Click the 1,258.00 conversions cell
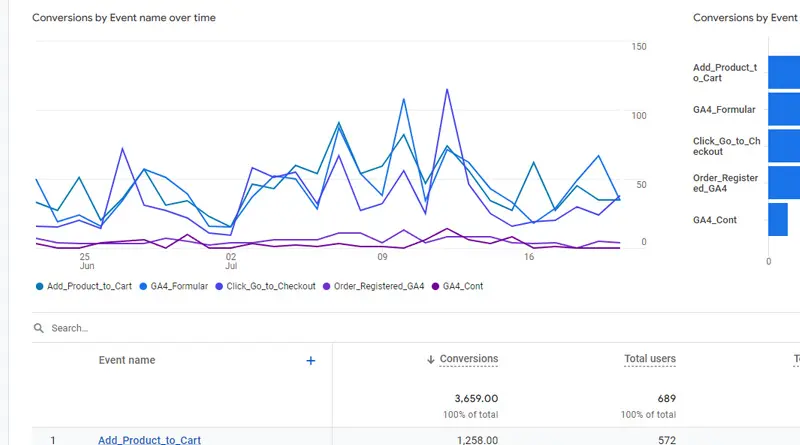The height and width of the screenshot is (445, 800). [477, 440]
